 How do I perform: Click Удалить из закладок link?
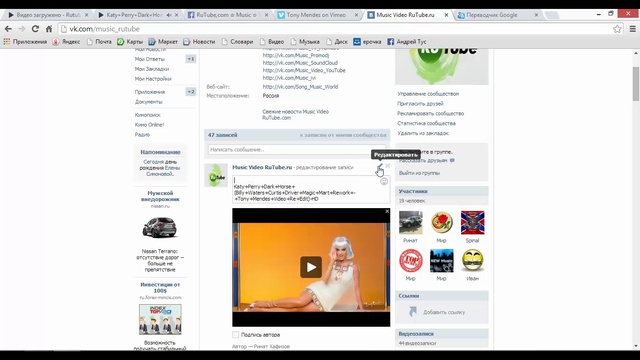tap(423, 133)
